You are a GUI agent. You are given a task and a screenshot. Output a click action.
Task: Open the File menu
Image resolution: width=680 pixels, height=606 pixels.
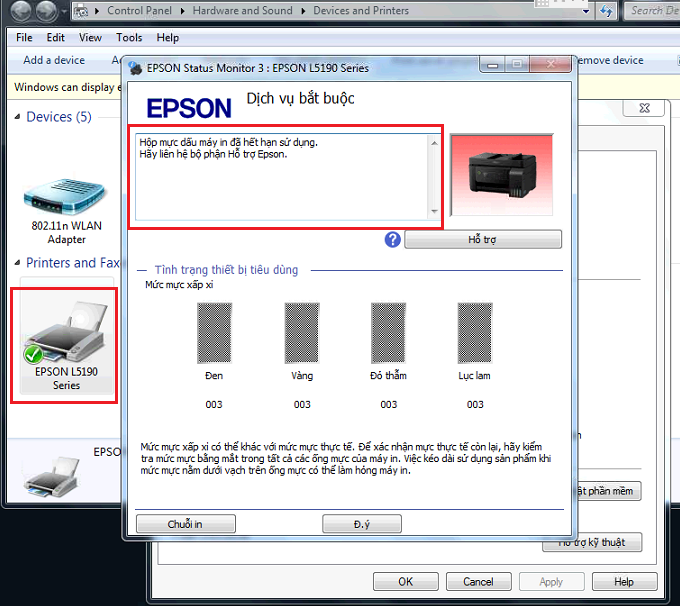(24, 38)
